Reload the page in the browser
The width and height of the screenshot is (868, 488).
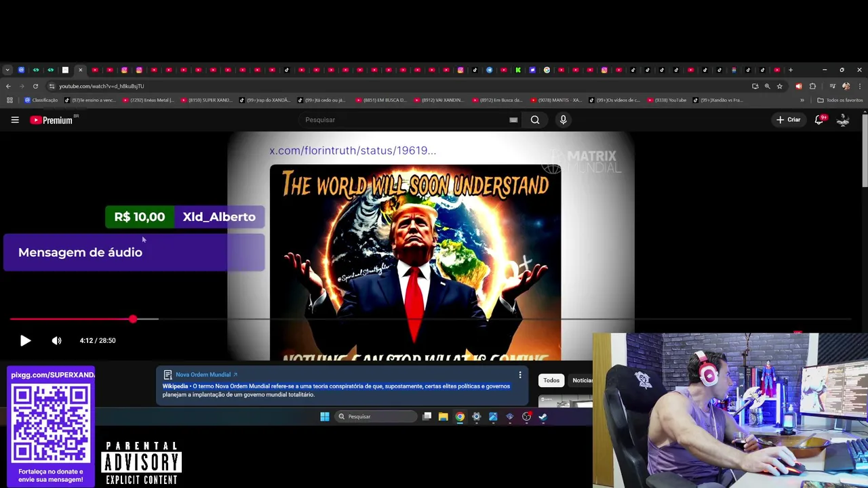click(35, 86)
